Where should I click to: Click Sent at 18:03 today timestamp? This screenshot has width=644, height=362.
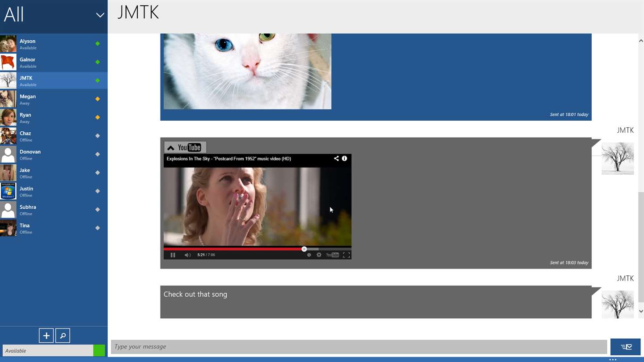click(569, 263)
